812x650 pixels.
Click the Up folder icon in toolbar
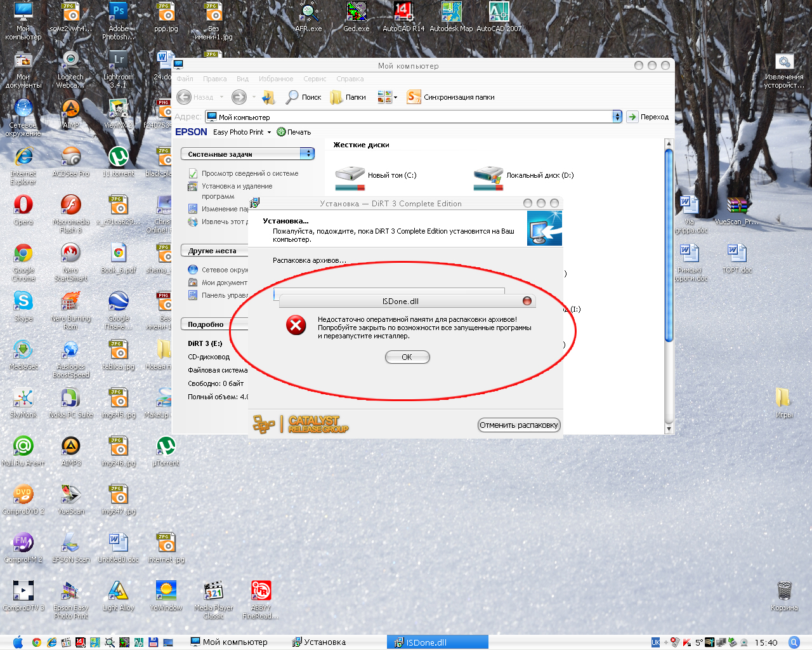pos(268,97)
